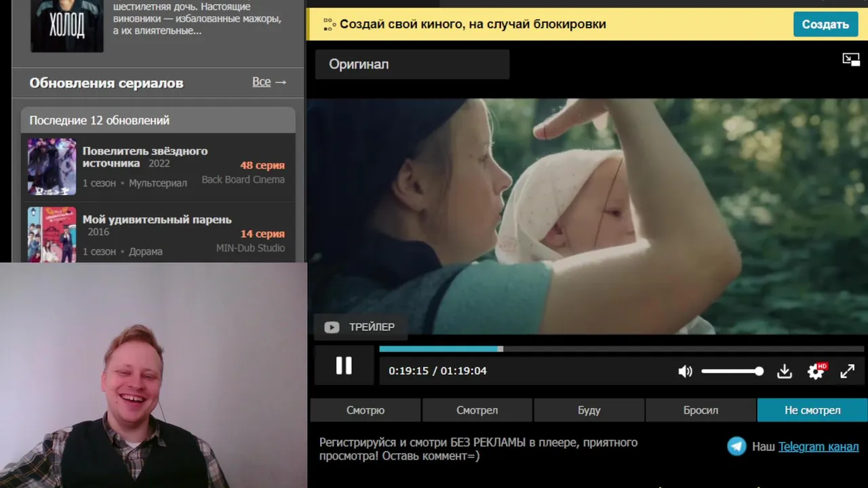Open player quality settings gear
The image size is (868, 488).
816,371
